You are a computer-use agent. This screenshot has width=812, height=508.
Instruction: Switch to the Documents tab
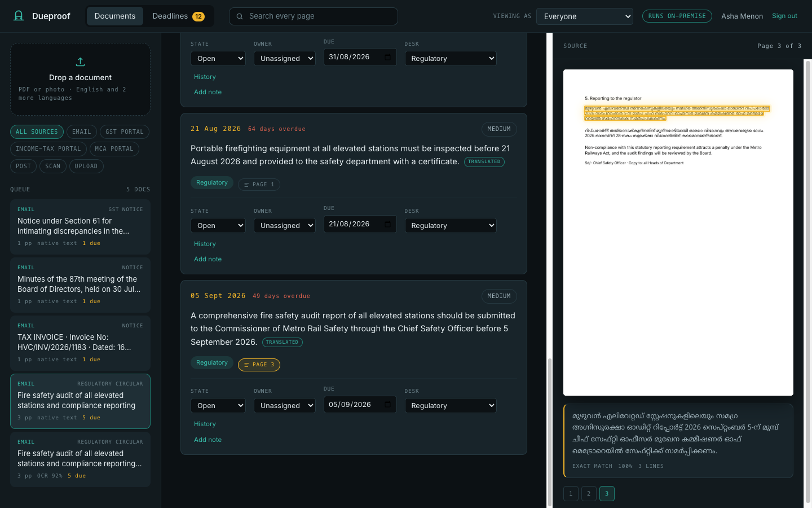click(x=115, y=16)
